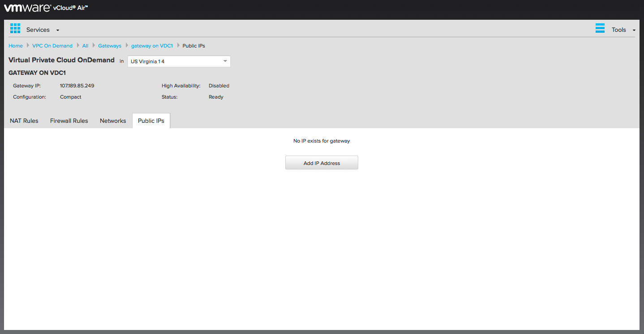644x334 pixels.
Task: Click the VMware vCloud Air logo
Action: click(x=46, y=8)
